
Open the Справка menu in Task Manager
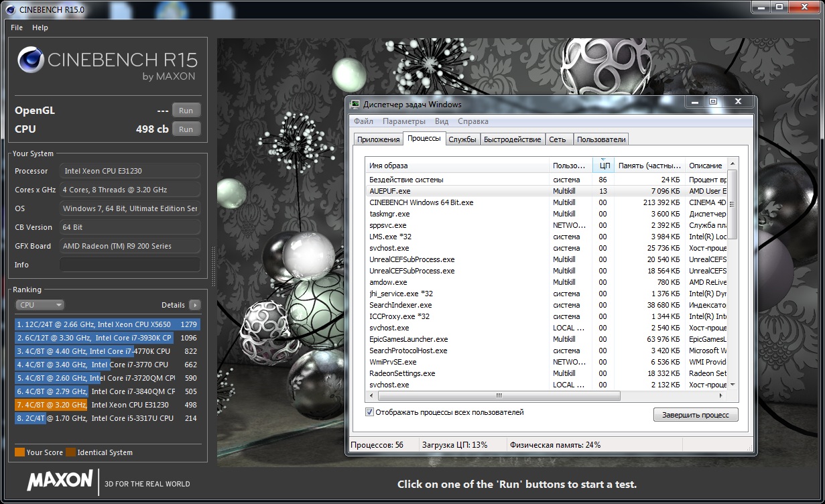click(473, 121)
